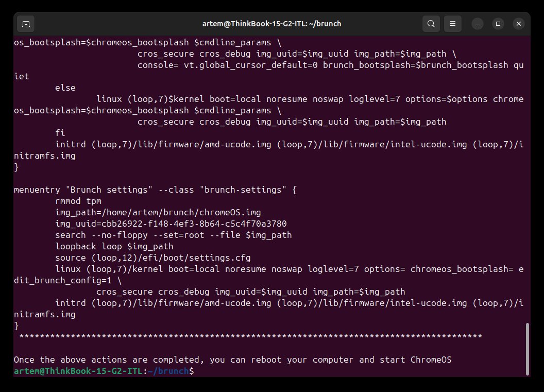Close the terminal window

[x=518, y=24]
